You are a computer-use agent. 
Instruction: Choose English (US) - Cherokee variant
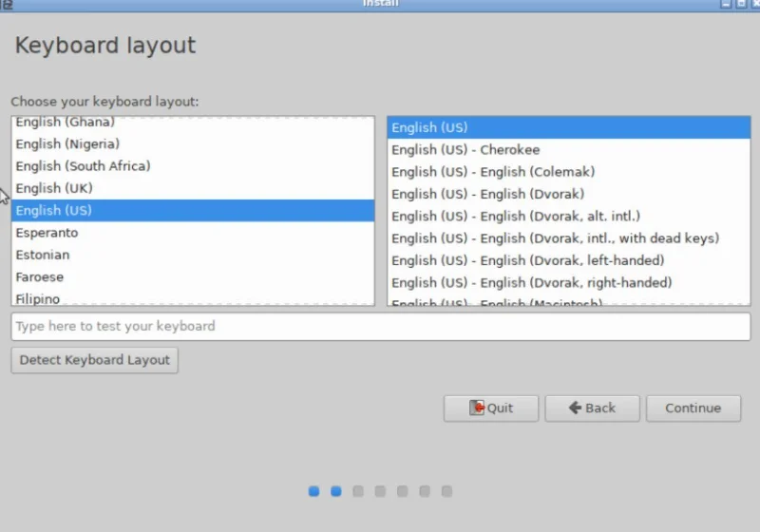point(568,150)
